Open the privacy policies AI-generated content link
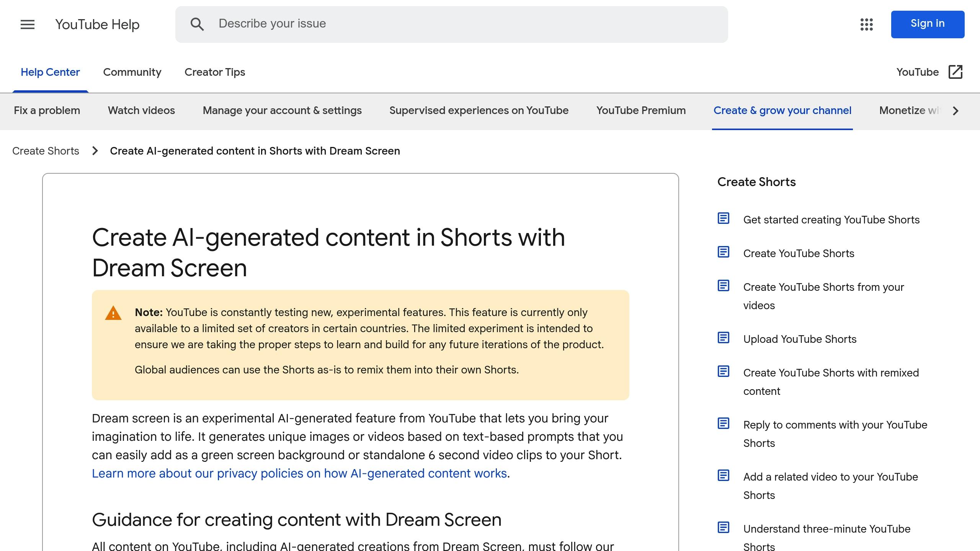 (299, 474)
